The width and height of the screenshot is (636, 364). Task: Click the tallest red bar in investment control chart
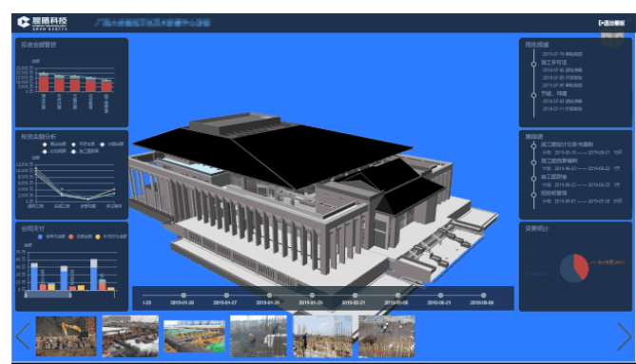click(x=44, y=83)
